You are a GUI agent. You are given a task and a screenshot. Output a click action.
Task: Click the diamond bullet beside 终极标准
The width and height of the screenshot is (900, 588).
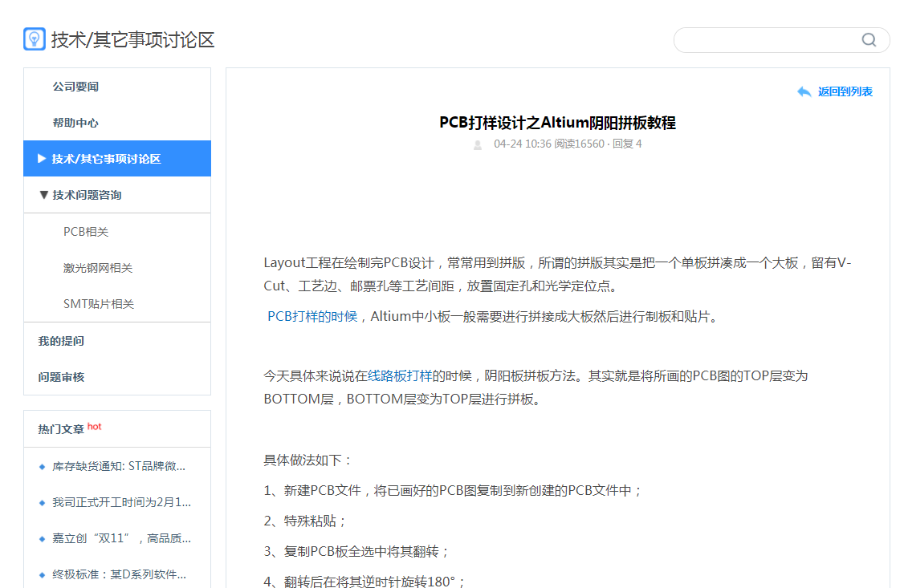[42, 575]
